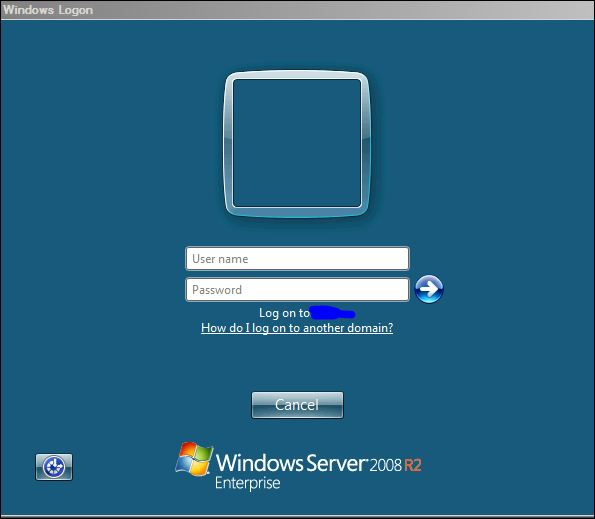Screen dimensions: 595x519
Task: Focus the User name field
Action: (x=297, y=258)
